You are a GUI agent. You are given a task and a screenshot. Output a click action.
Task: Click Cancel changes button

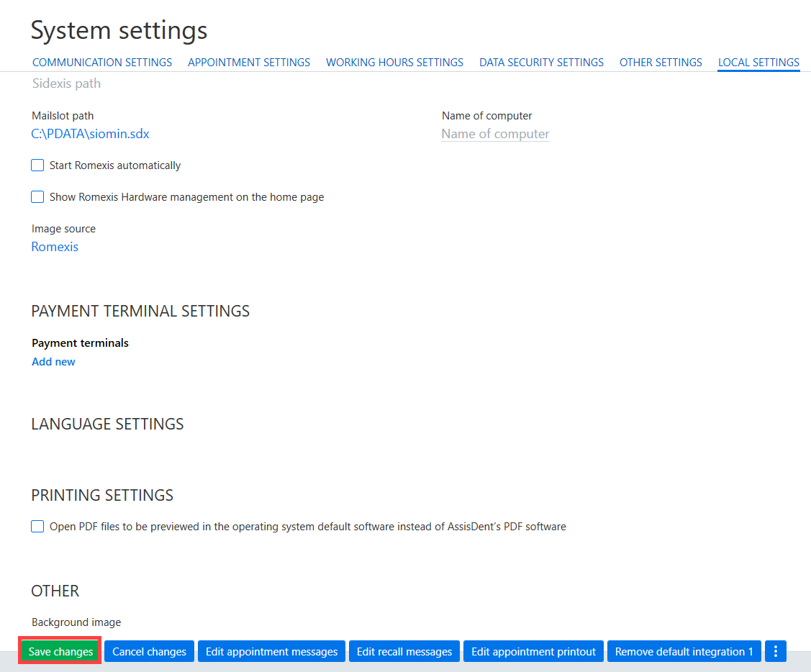coord(149,651)
